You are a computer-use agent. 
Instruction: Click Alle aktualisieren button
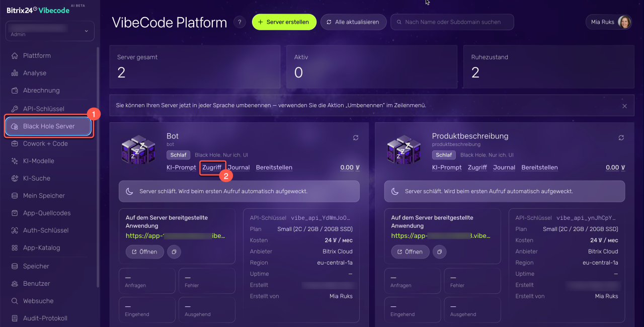(x=353, y=22)
